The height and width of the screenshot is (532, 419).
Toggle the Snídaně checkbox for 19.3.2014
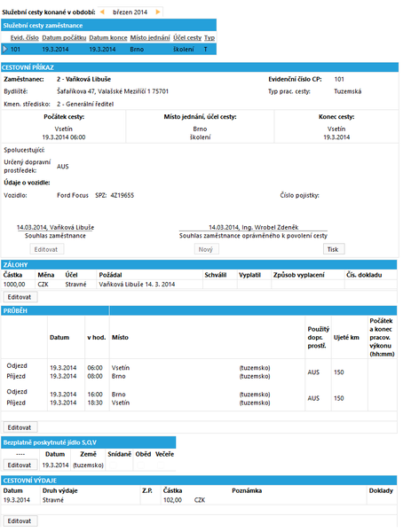coord(113,465)
